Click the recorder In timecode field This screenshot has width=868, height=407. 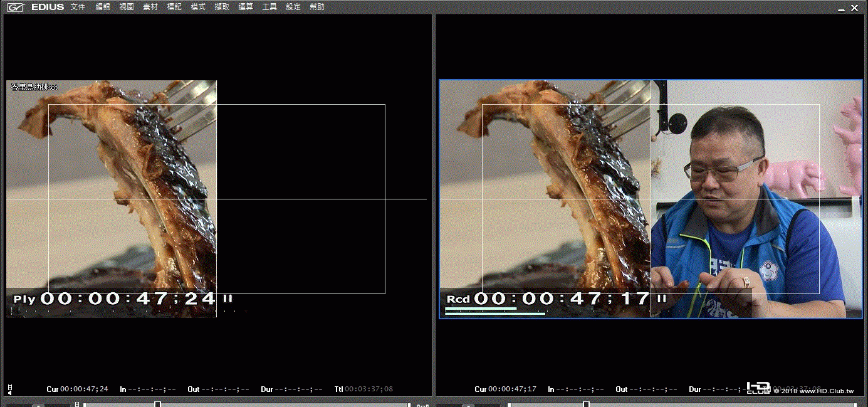(x=580, y=389)
